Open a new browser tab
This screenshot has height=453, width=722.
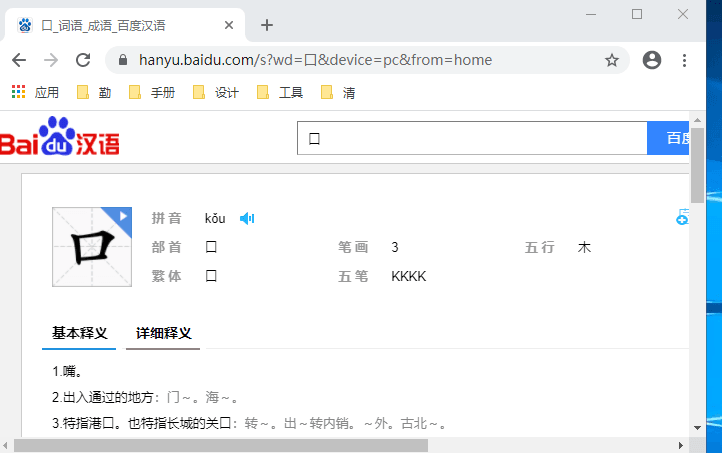[x=267, y=25]
